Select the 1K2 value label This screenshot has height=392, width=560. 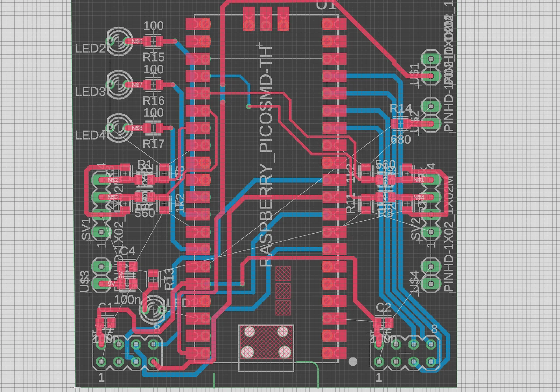click(x=180, y=203)
